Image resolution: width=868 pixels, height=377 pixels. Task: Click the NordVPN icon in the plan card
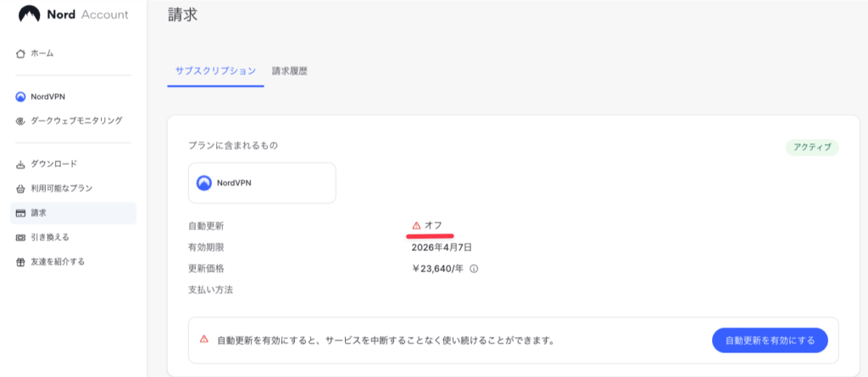point(204,183)
